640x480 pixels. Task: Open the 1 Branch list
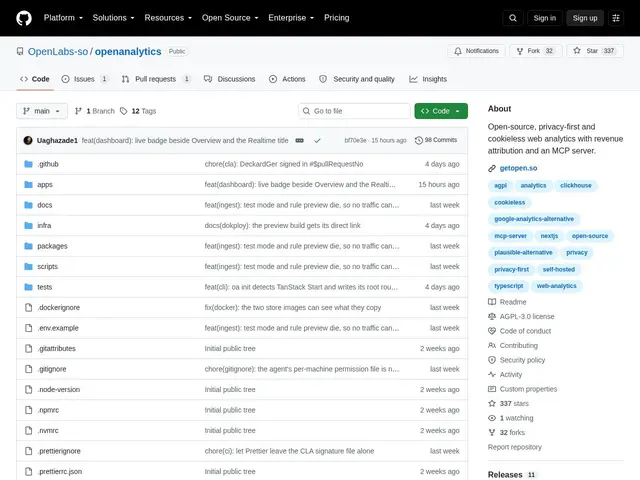95,111
